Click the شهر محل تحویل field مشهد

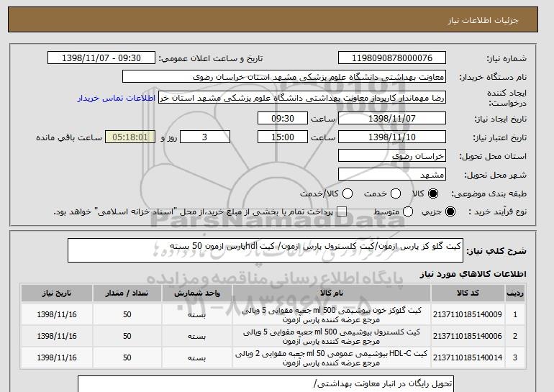(x=392, y=175)
